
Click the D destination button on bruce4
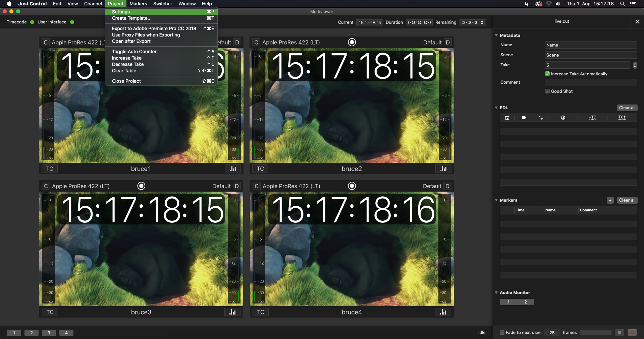(x=447, y=186)
